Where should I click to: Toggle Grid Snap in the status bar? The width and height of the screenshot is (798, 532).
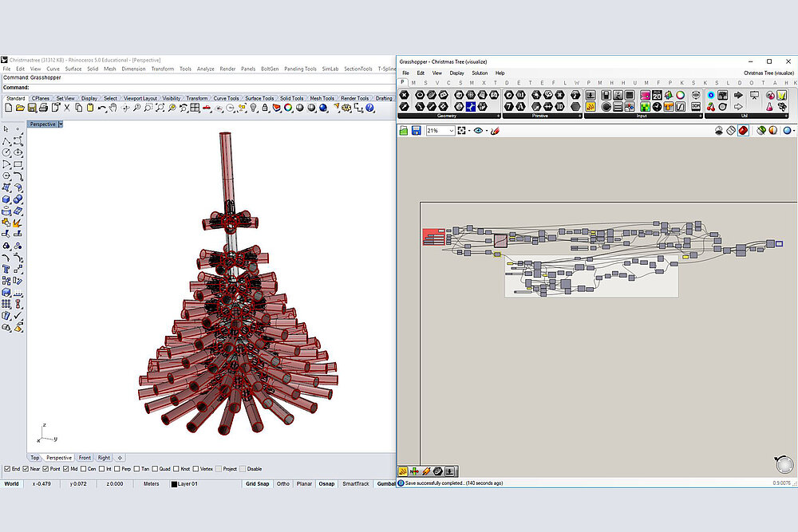257,484
